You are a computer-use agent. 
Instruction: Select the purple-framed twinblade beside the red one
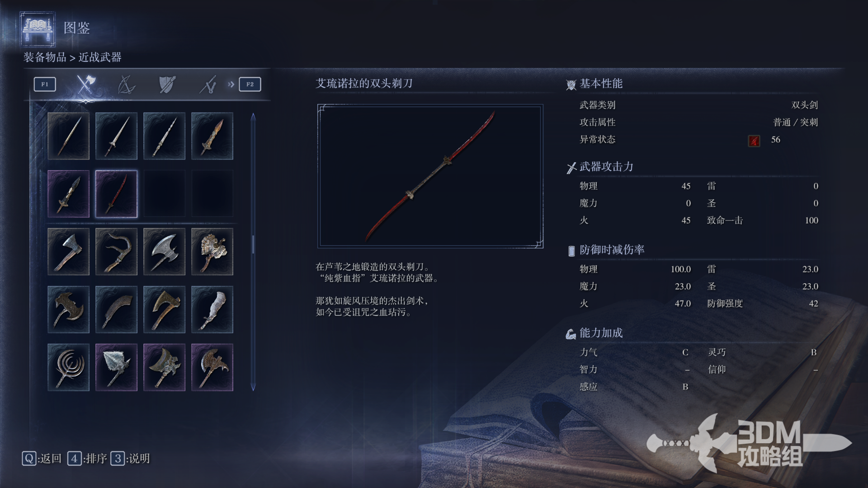pyautogui.click(x=68, y=194)
